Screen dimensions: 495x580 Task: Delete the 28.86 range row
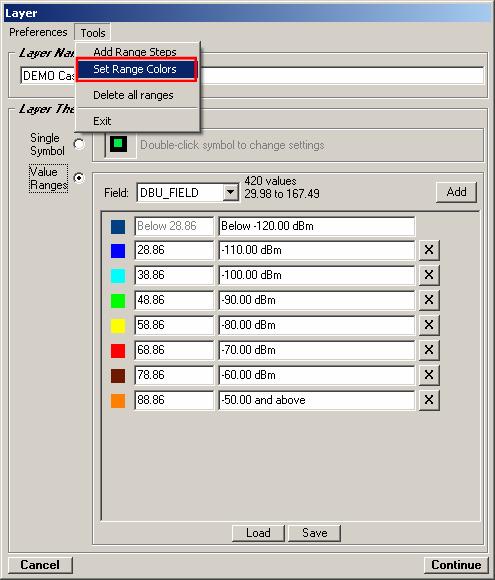429,250
